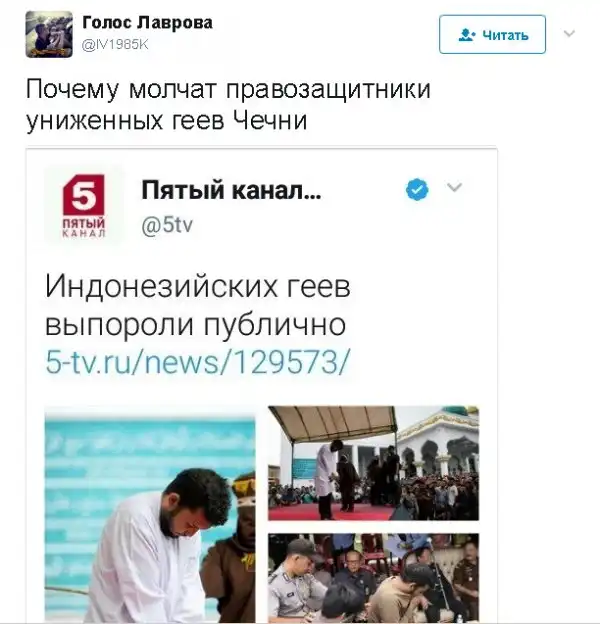Open Голос Лаврова profile avatar

(49, 34)
